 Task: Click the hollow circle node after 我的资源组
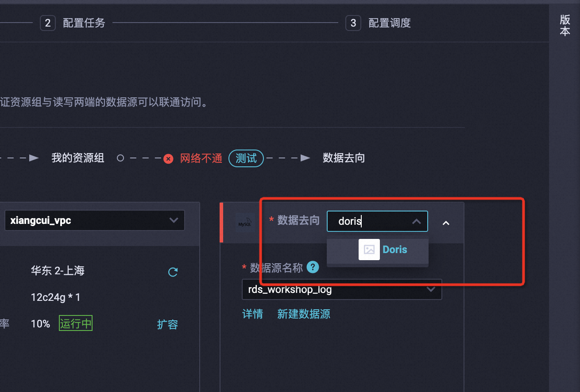tap(120, 158)
